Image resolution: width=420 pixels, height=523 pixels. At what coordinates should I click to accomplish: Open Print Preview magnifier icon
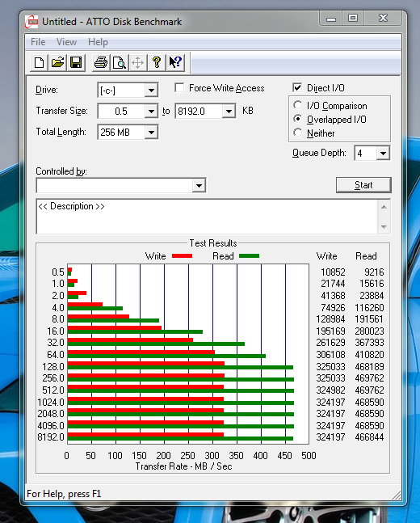[x=120, y=62]
